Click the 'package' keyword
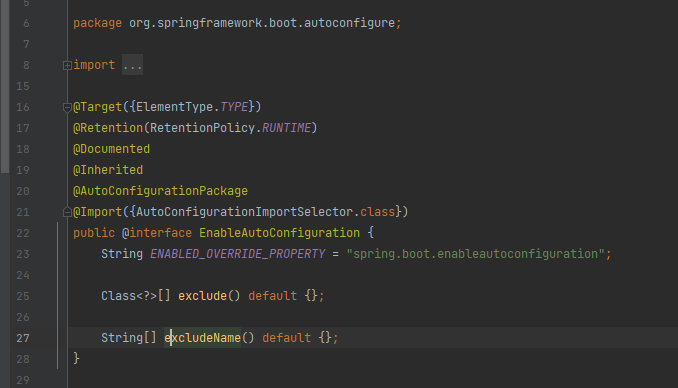678x388 pixels. tap(97, 23)
